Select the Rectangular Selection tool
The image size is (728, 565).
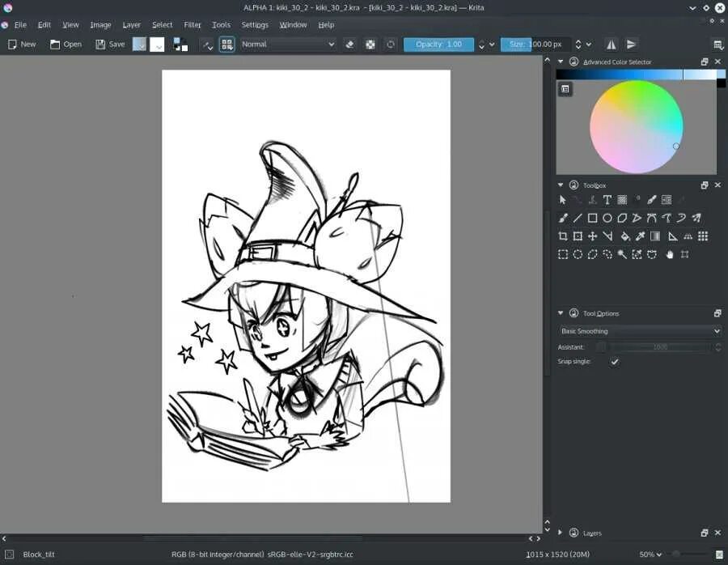[562, 253]
